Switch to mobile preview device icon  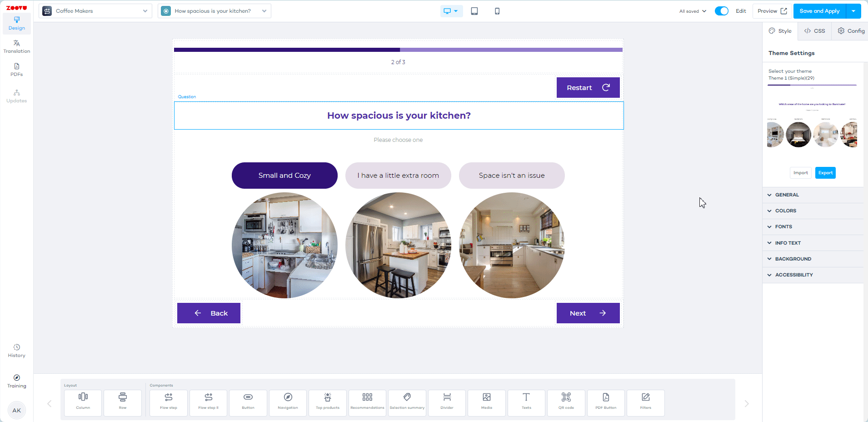pos(497,11)
